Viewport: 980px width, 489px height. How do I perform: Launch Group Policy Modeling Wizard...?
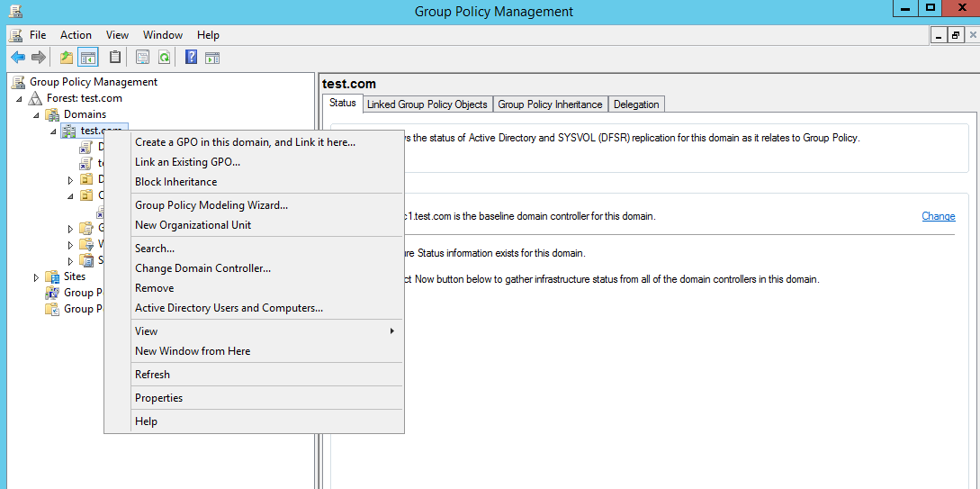point(255,205)
